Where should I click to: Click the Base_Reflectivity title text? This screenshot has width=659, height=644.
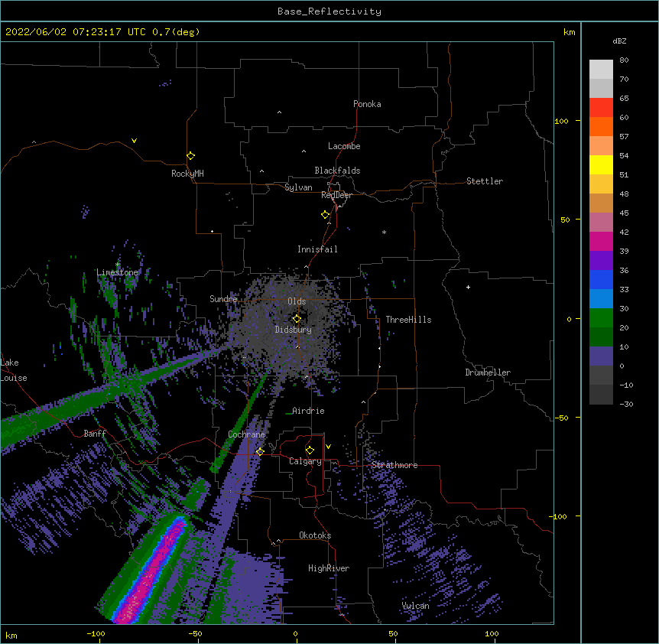[329, 11]
